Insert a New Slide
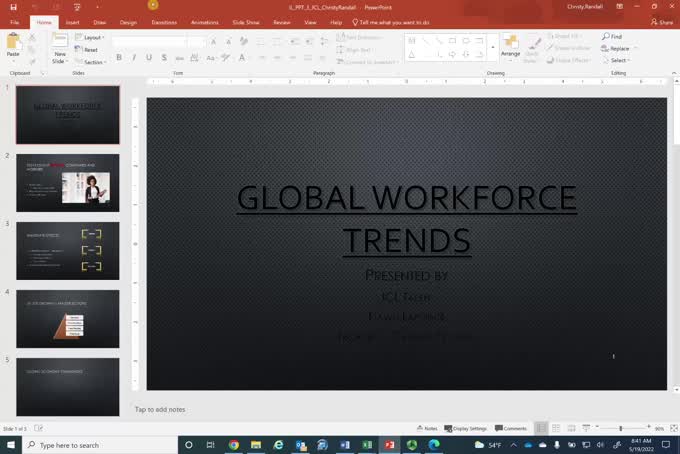The height and width of the screenshot is (454, 680). coord(60,49)
